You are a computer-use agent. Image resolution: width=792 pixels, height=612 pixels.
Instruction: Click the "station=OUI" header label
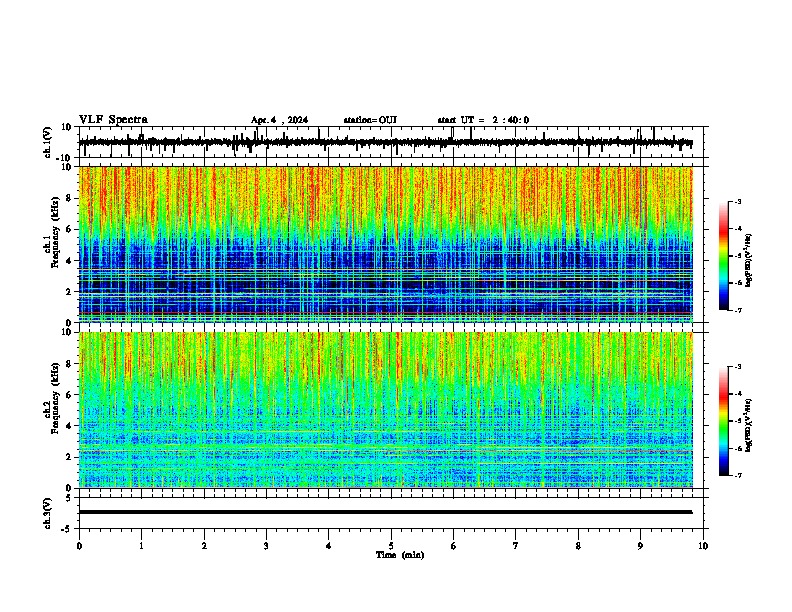pos(370,120)
